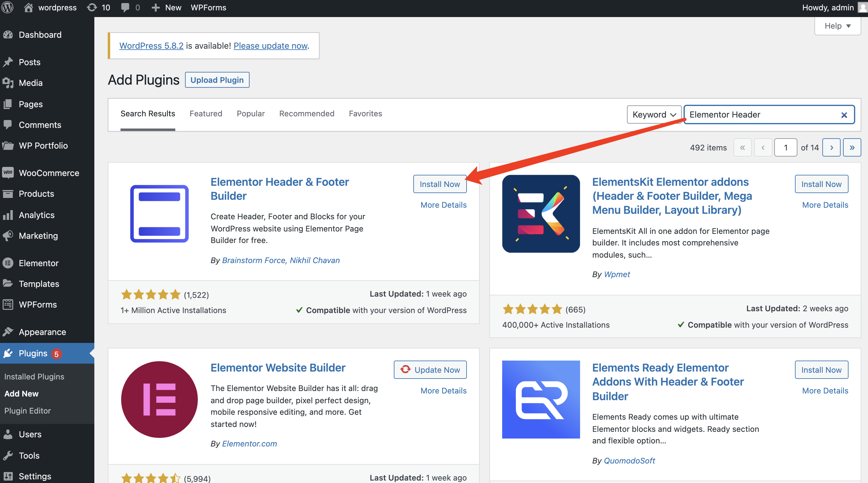Open More Details for Elementor Website Builder

click(x=443, y=391)
